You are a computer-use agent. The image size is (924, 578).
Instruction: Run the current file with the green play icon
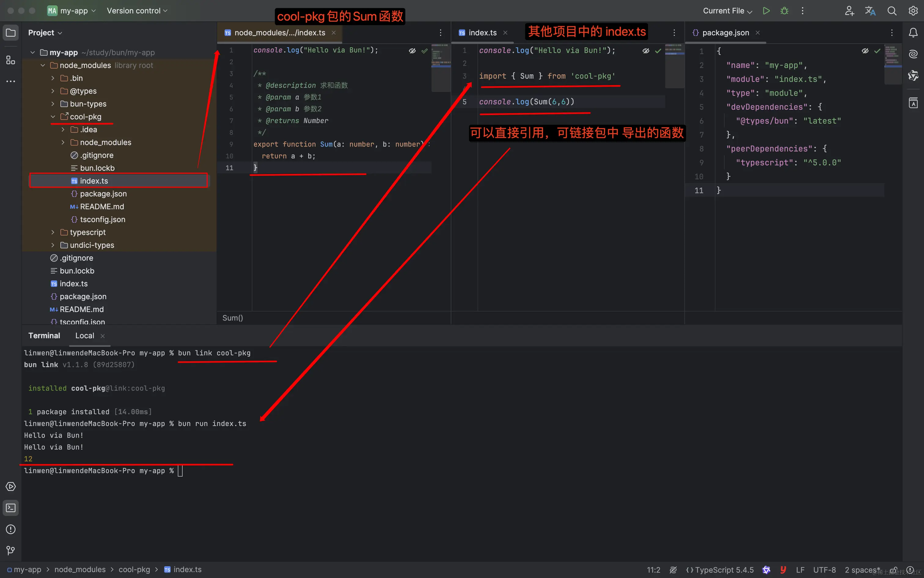[x=766, y=11]
